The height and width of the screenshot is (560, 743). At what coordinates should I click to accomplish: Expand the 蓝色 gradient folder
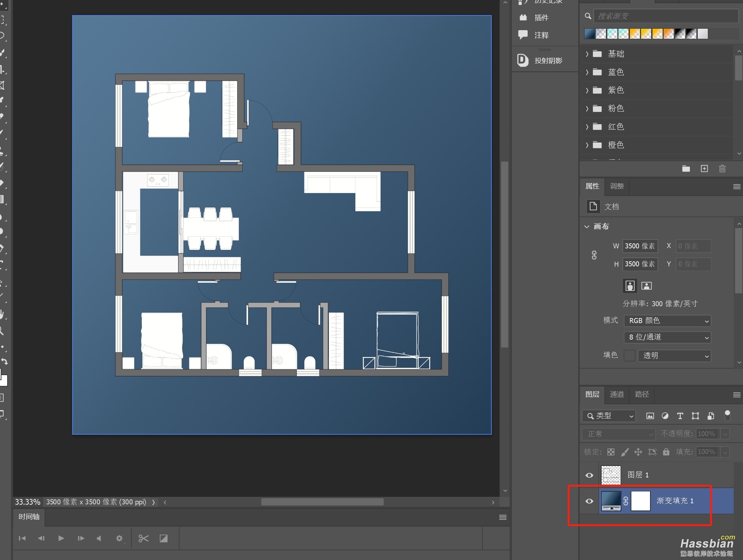click(x=587, y=72)
